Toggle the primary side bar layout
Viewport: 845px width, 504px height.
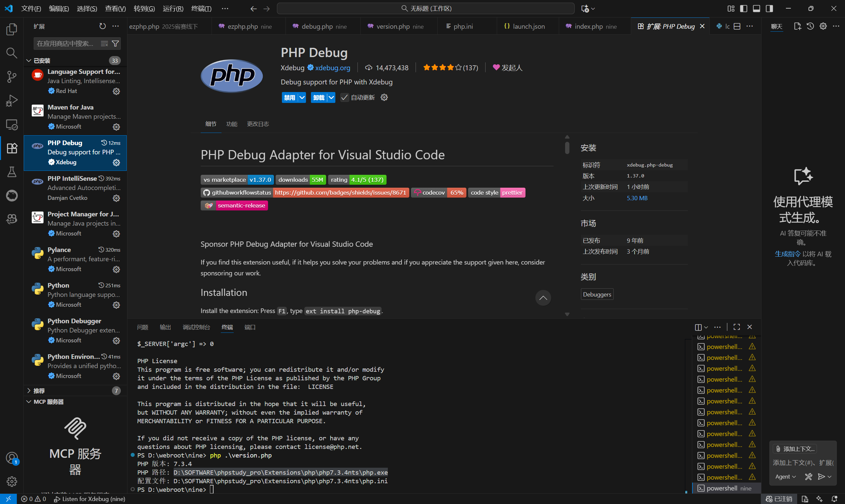tap(743, 9)
